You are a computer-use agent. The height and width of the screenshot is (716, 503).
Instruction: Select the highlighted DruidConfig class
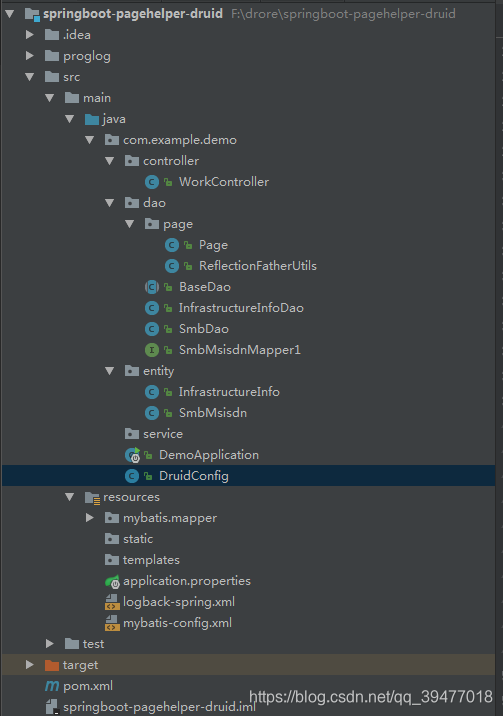pos(194,476)
